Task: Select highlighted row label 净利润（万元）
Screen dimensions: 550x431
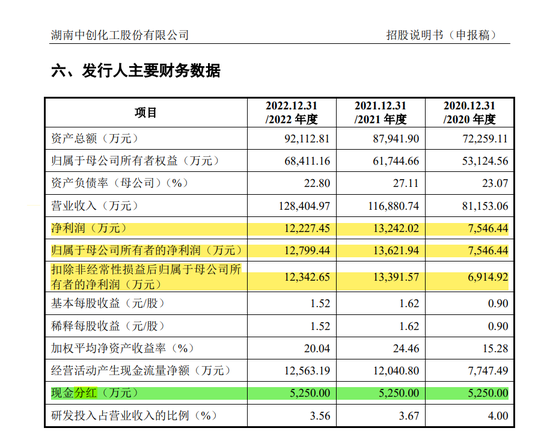Action: [89, 228]
